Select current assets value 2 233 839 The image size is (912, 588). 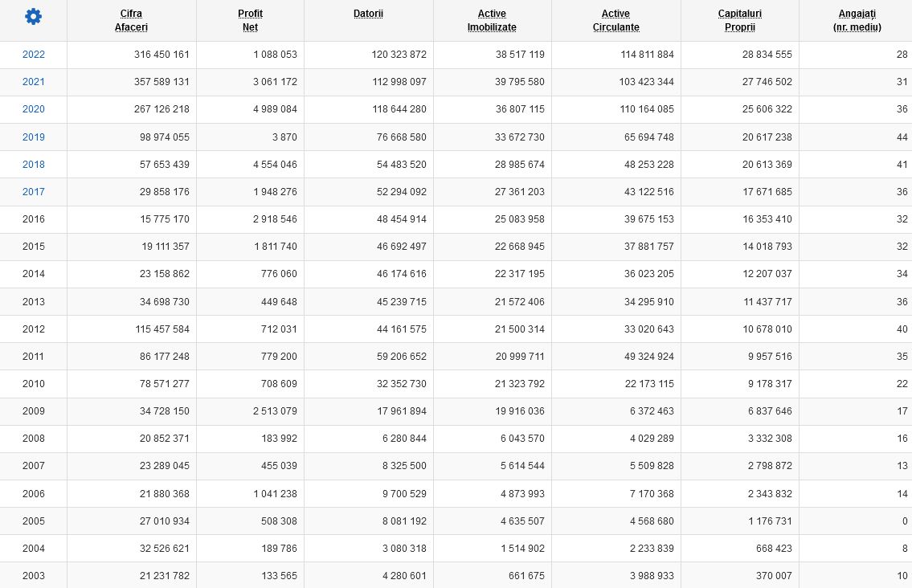(x=652, y=549)
